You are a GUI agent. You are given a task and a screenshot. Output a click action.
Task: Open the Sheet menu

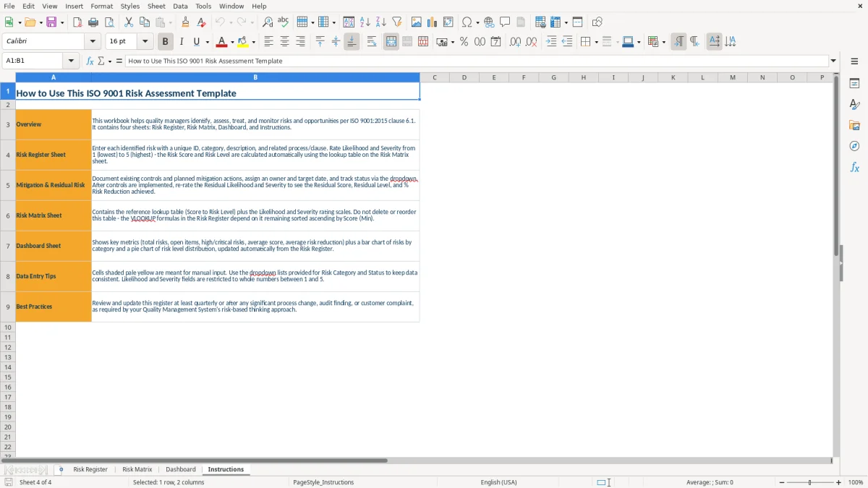[x=156, y=6]
